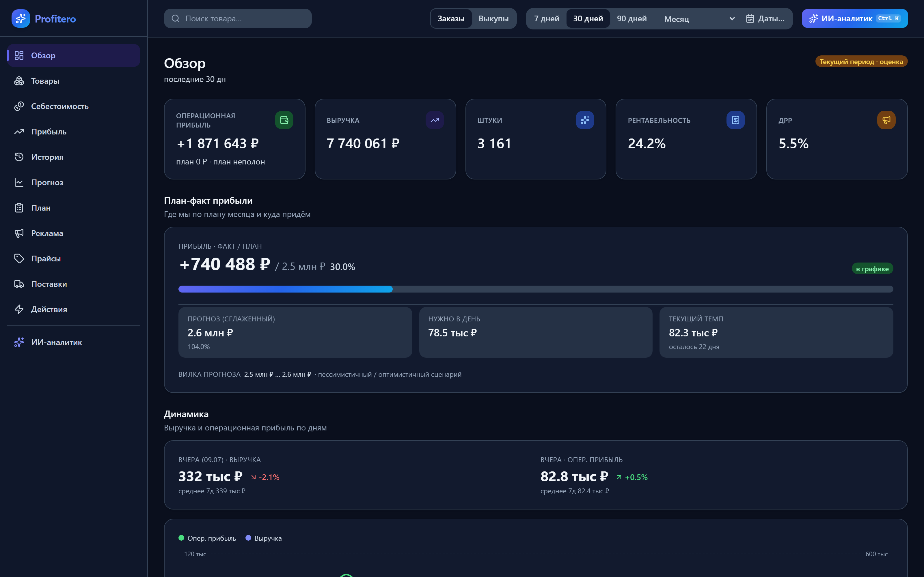Click the megaphone icon on ДРР card
Viewport: 924px width, 577px height.
[886, 120]
